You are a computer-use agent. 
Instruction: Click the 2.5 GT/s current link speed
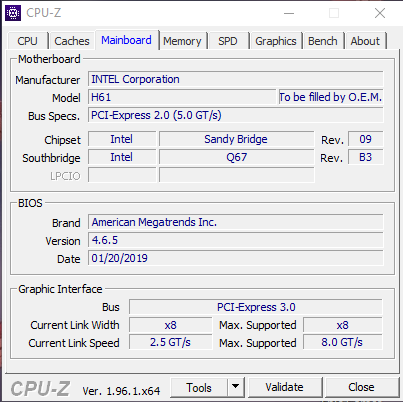click(171, 342)
